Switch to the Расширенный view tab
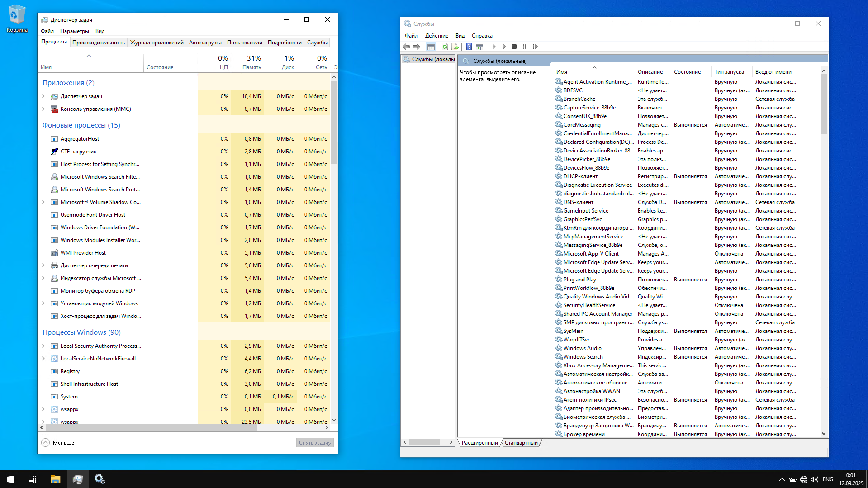The image size is (868, 488). pos(479,443)
